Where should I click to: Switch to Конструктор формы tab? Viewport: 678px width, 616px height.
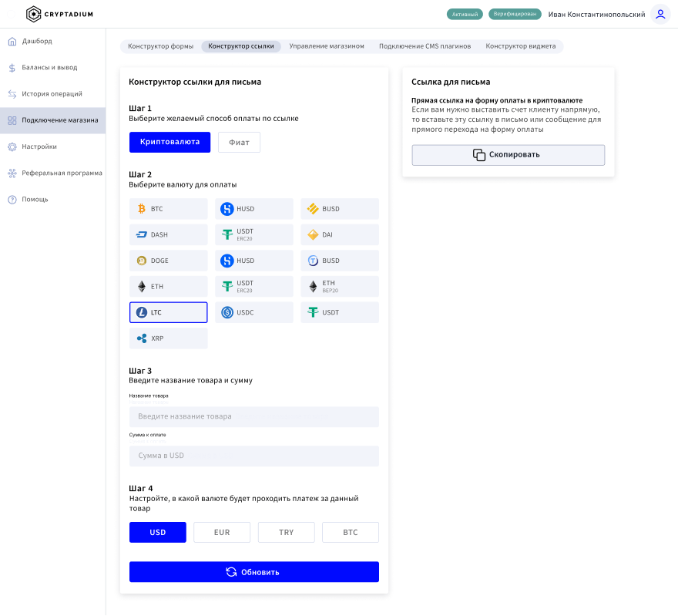point(160,46)
